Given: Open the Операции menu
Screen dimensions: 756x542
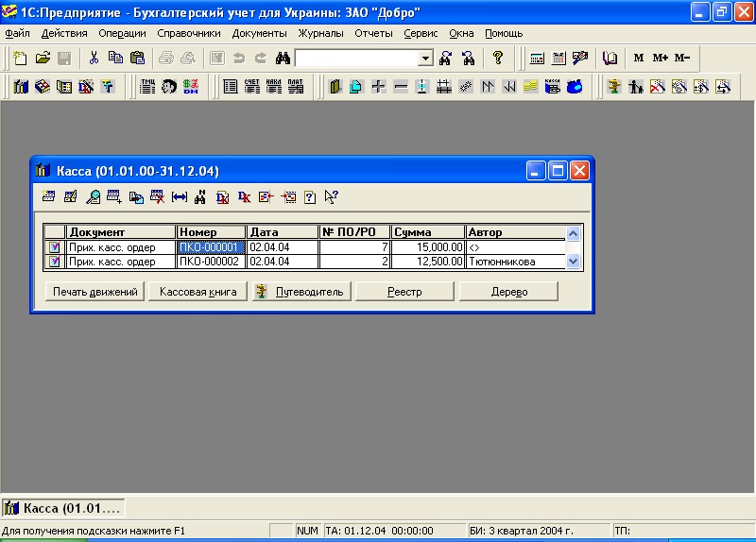Looking at the screenshot, I should pyautogui.click(x=122, y=33).
